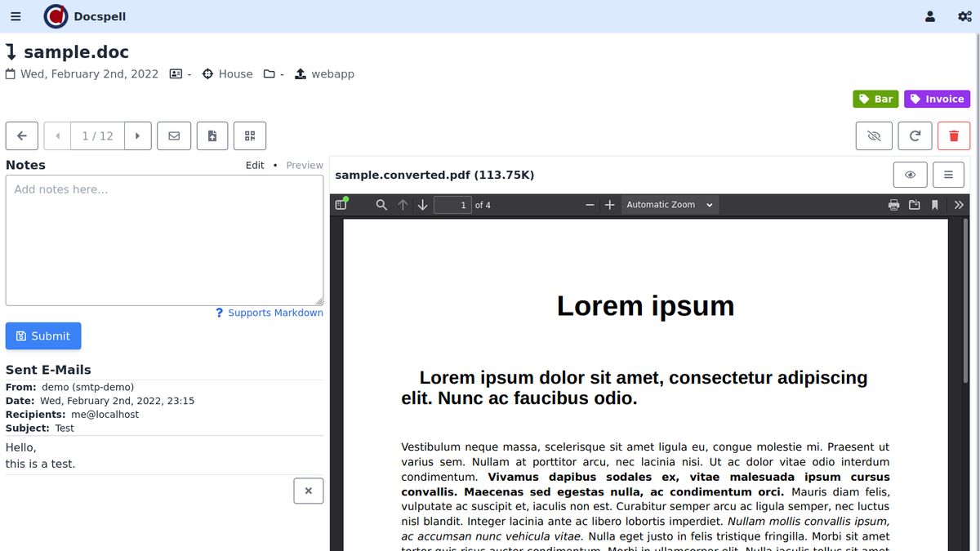Open the Automatic Zoom dropdown
Screen dimensions: 980x551
(x=670, y=205)
